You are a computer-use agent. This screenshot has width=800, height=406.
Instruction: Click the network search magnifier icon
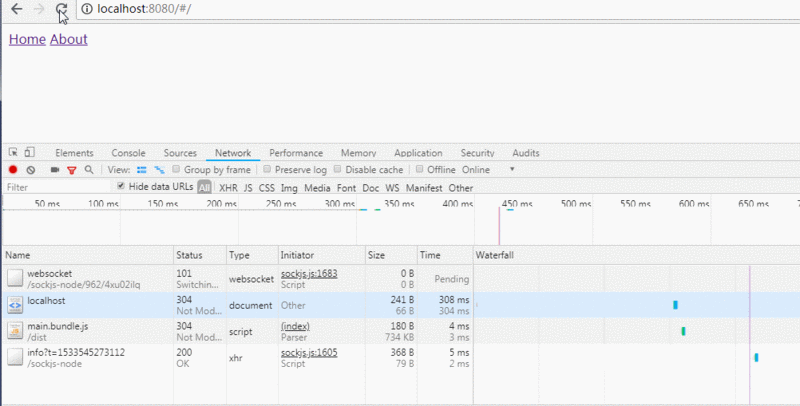[89, 170]
